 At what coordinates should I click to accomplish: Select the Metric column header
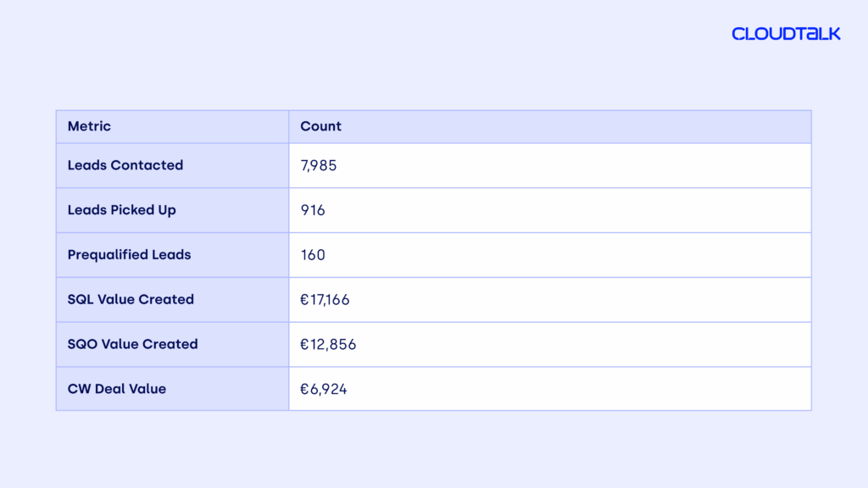89,126
